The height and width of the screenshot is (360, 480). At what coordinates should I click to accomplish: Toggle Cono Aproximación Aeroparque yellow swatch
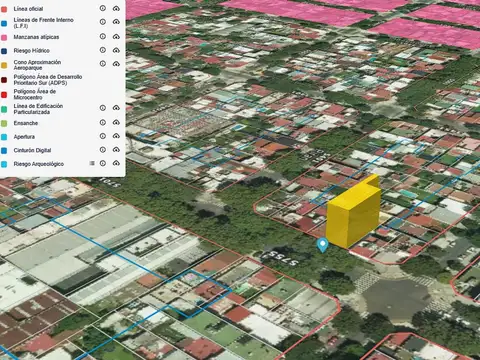pyautogui.click(x=4, y=65)
